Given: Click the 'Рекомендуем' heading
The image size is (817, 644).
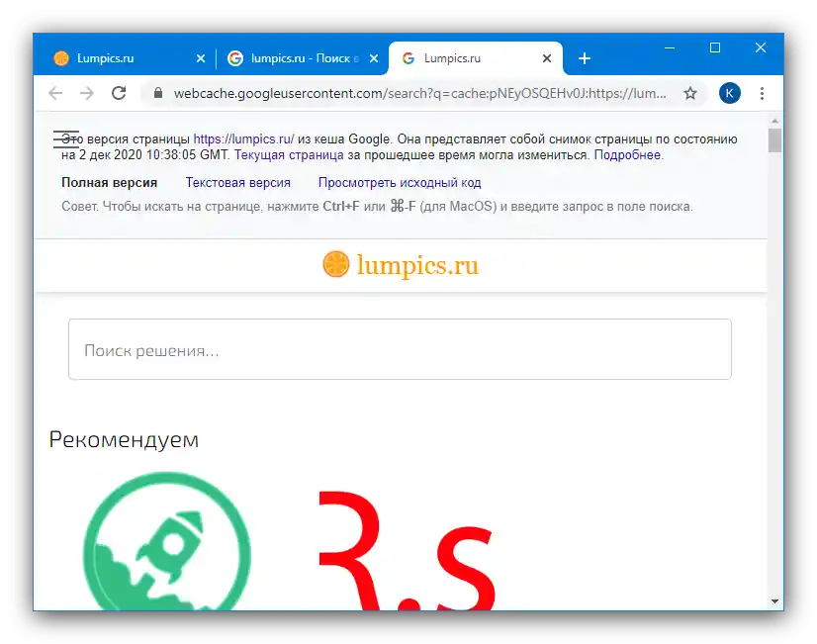Looking at the screenshot, I should pos(124,440).
